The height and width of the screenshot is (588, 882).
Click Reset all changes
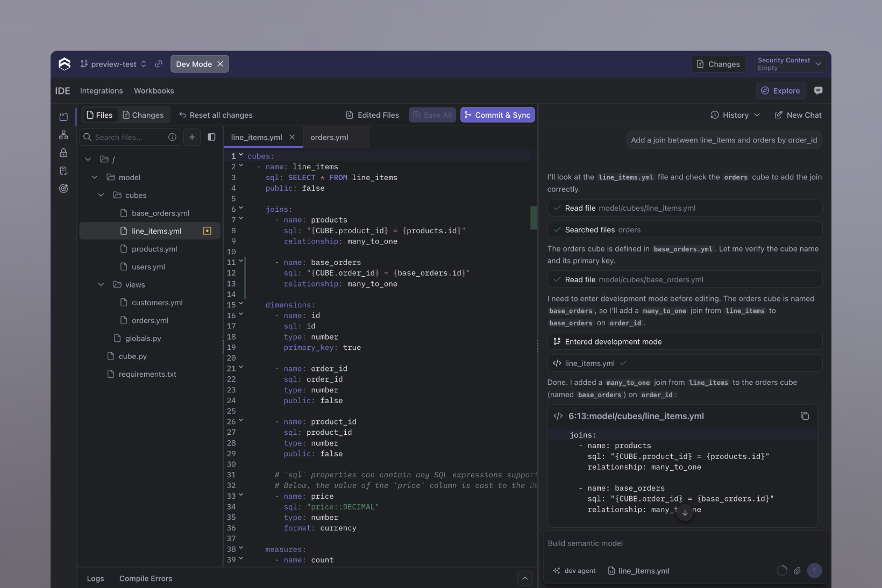tap(216, 115)
